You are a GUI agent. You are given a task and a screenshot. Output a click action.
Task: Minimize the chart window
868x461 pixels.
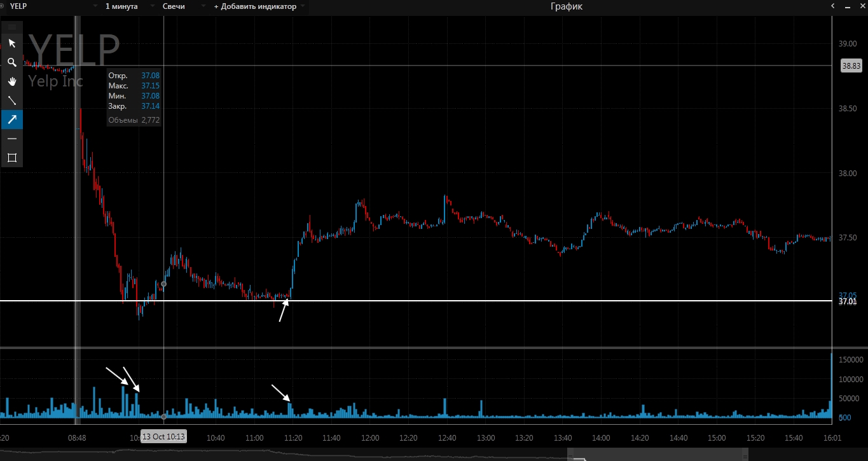[847, 6]
